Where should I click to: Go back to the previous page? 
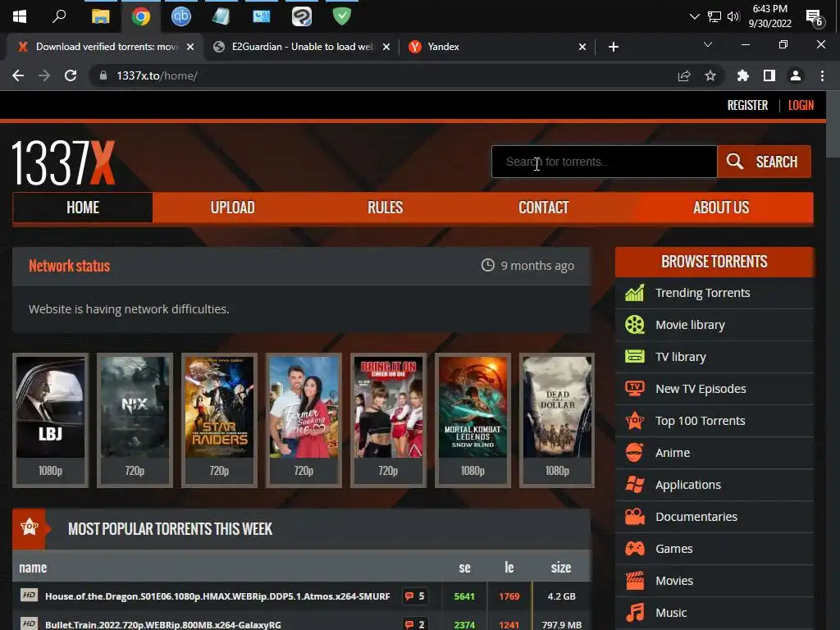tap(18, 75)
